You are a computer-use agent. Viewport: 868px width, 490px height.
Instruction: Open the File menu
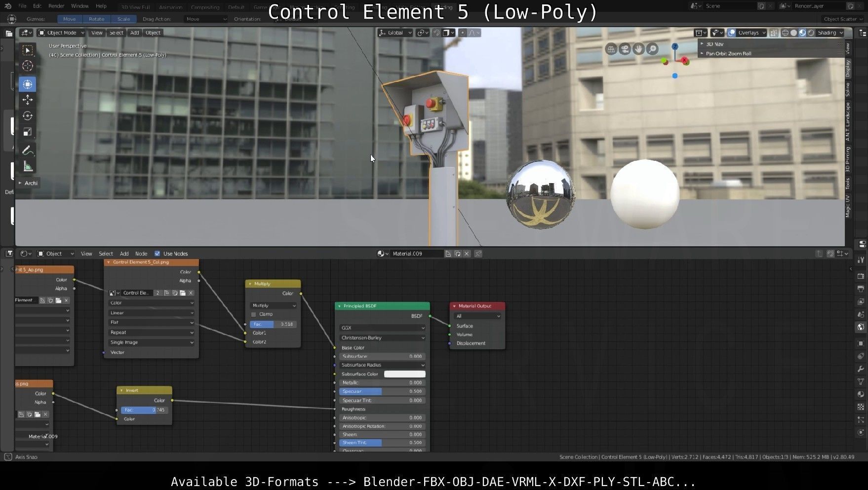click(22, 6)
